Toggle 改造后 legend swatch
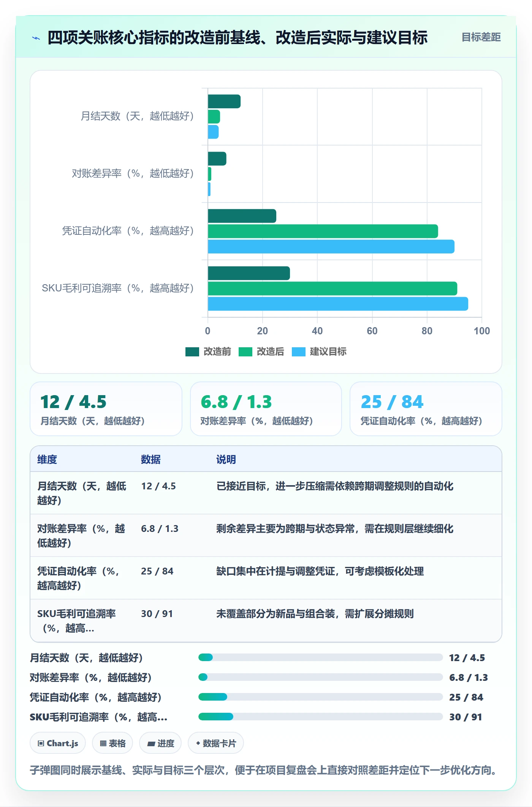The width and height of the screenshot is (532, 807). point(245,352)
